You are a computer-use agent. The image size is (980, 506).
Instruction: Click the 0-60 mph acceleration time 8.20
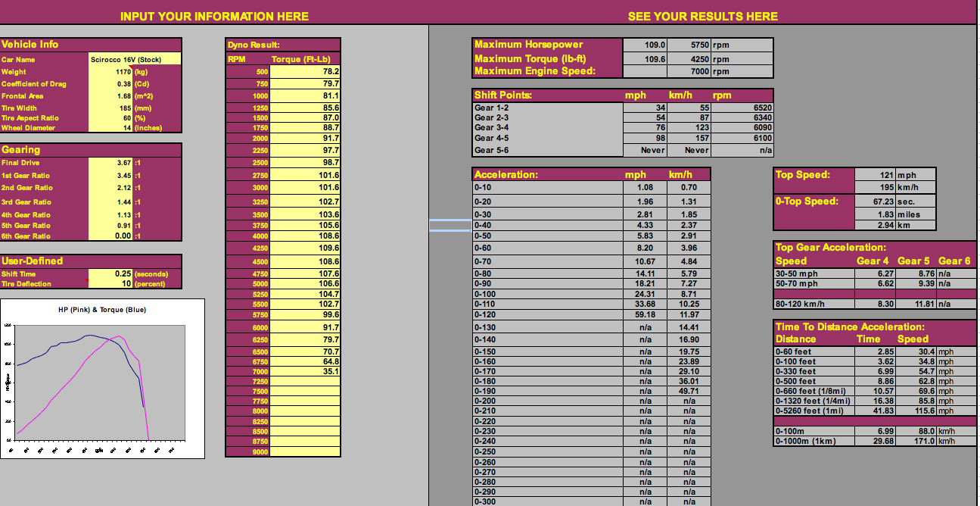[x=645, y=248]
